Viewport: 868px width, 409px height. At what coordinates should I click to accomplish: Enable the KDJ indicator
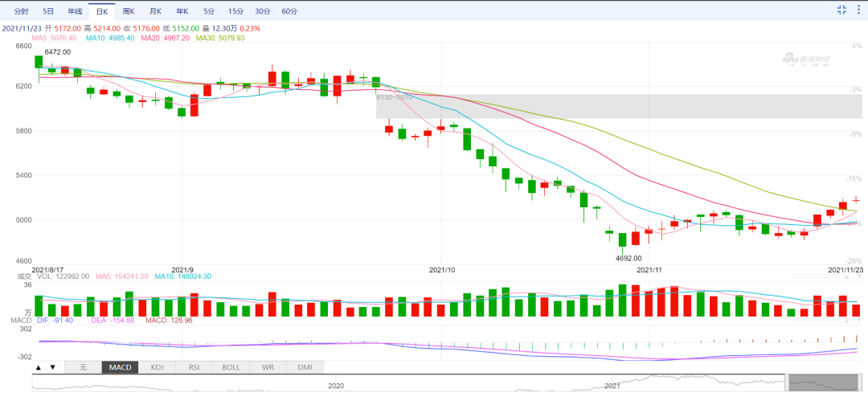(x=157, y=367)
